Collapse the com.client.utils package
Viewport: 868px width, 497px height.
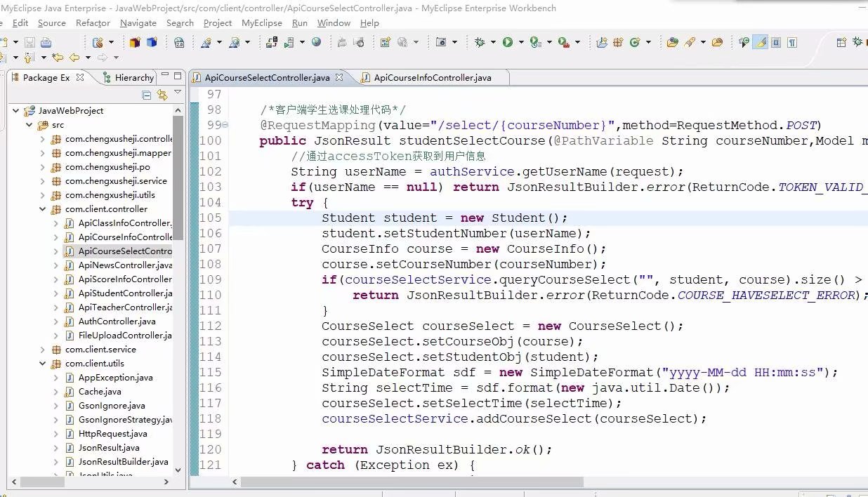pyautogui.click(x=43, y=363)
